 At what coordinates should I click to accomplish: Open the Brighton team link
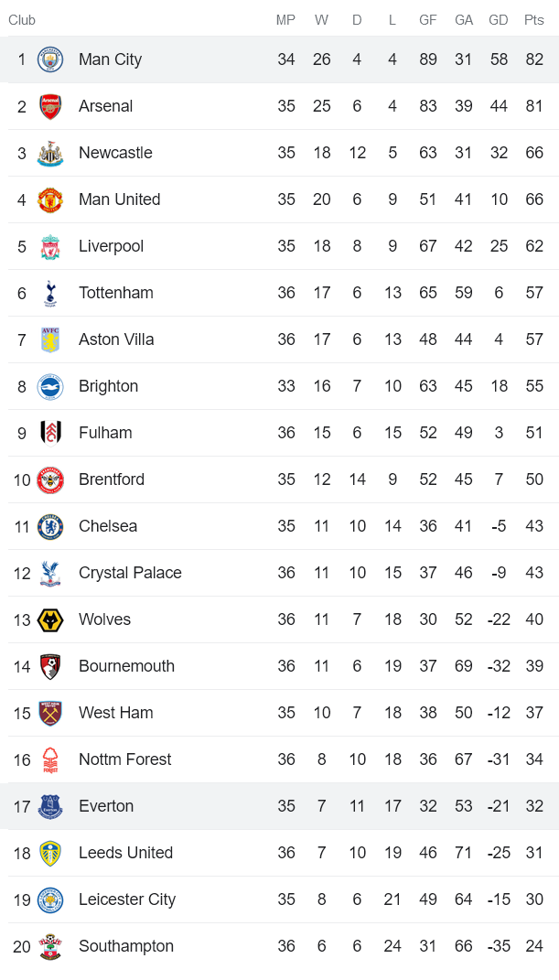pos(108,386)
